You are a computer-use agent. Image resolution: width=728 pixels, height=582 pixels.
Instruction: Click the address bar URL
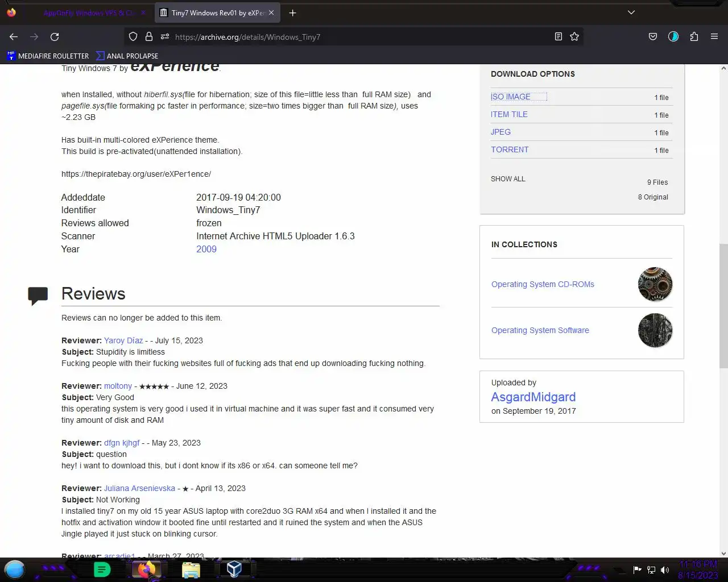tap(247, 37)
